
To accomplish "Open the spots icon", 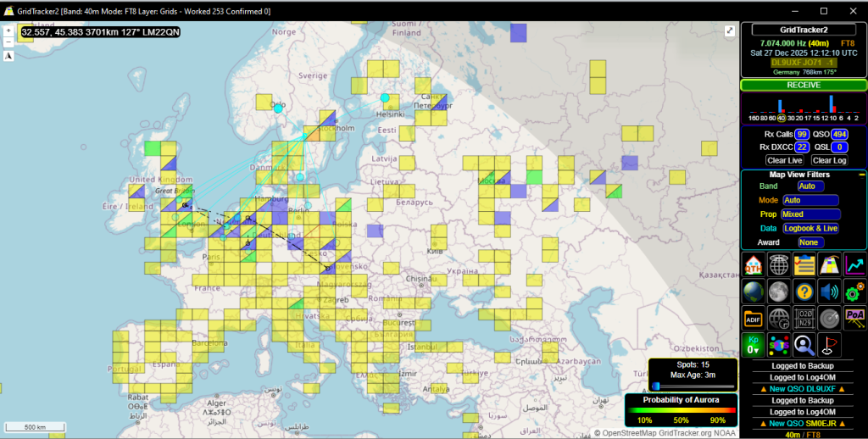I will click(x=779, y=345).
